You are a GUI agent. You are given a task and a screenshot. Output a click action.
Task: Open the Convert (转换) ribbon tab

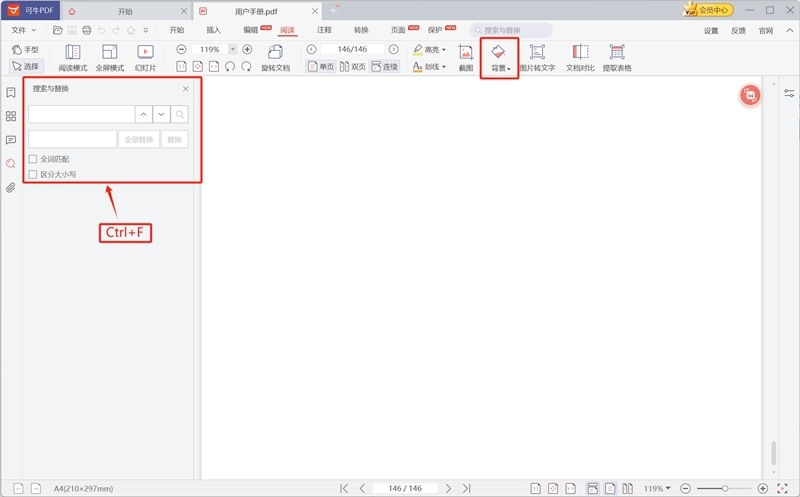361,30
